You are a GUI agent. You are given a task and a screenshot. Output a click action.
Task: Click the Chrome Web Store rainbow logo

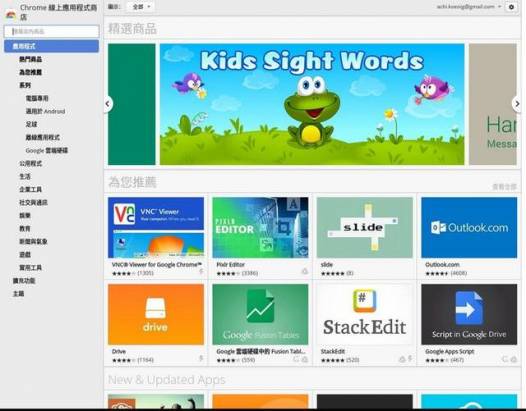[x=11, y=15]
